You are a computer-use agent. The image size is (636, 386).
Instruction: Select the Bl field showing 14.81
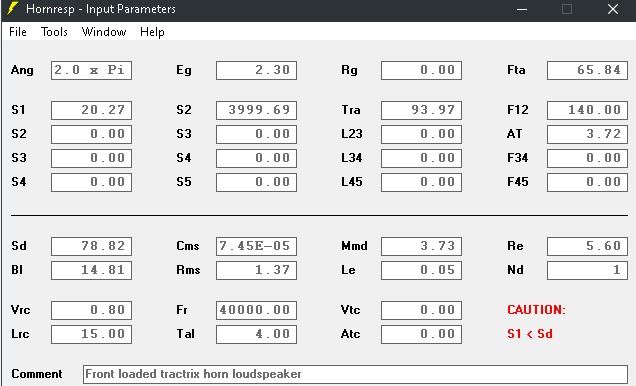pyautogui.click(x=91, y=270)
